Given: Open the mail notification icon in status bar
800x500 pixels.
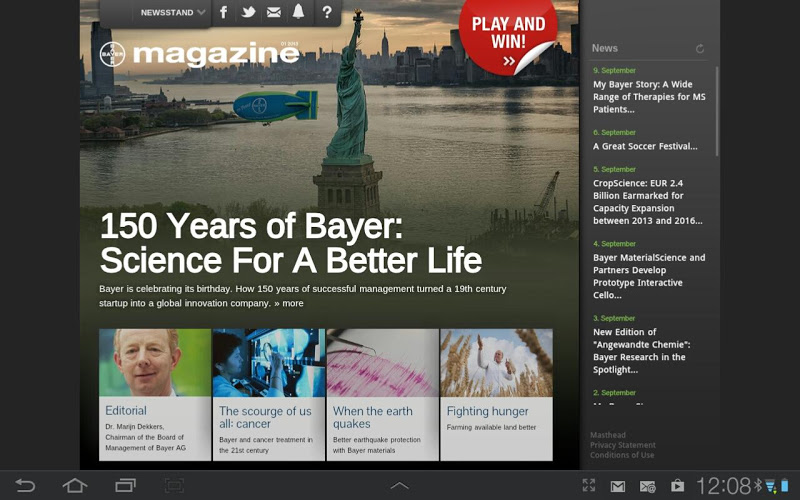Looking at the screenshot, I should coord(618,486).
